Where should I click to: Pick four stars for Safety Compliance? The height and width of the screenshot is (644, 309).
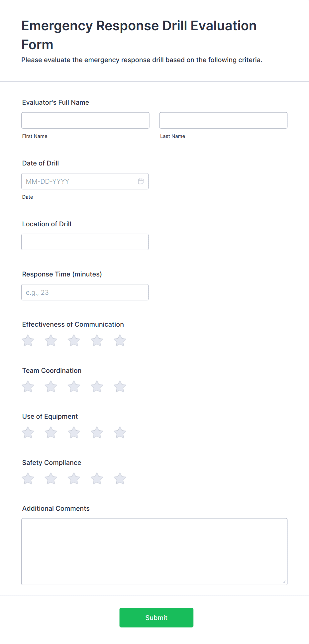click(97, 479)
